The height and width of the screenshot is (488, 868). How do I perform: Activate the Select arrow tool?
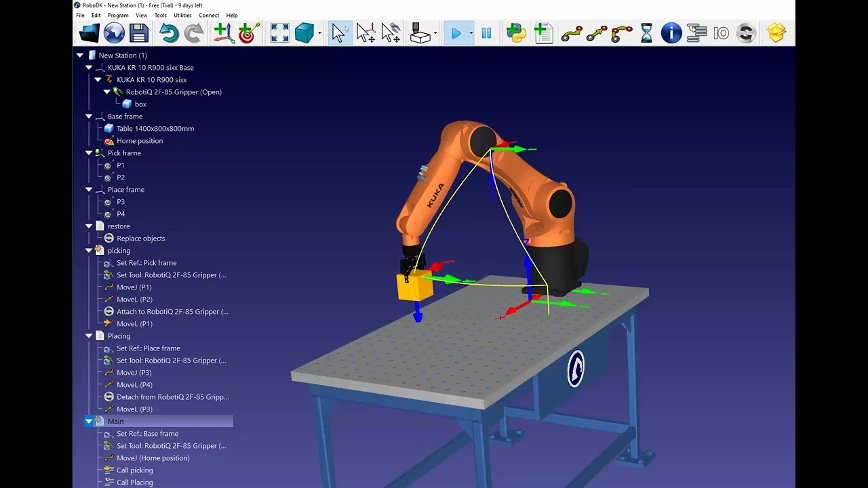340,33
